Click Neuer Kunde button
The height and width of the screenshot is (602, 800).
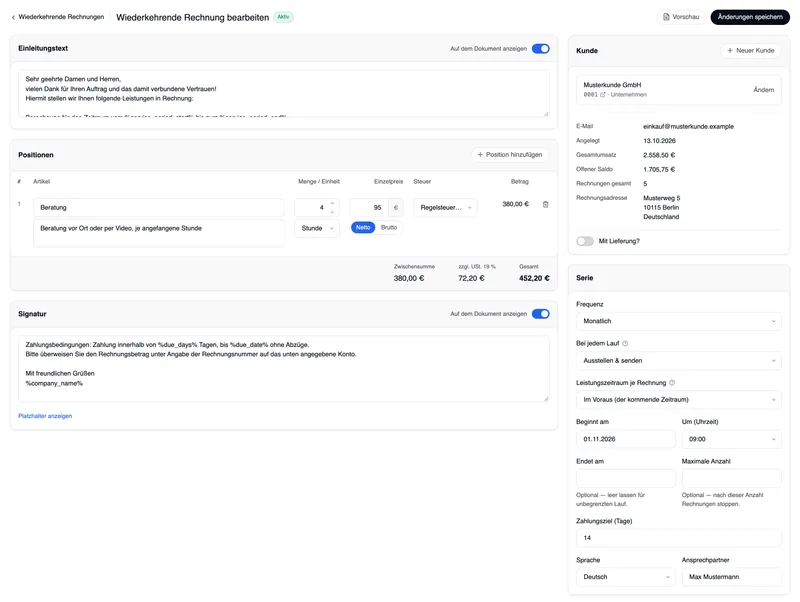click(751, 51)
